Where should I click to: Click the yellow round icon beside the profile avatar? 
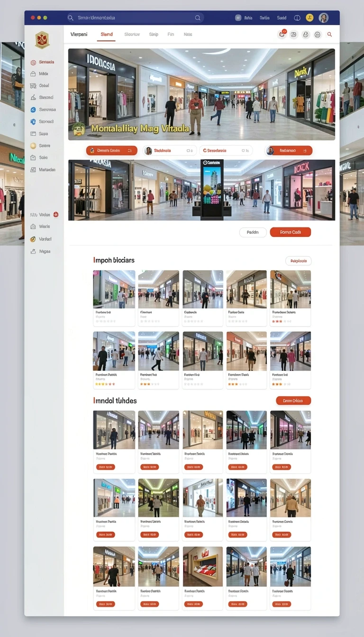click(309, 18)
